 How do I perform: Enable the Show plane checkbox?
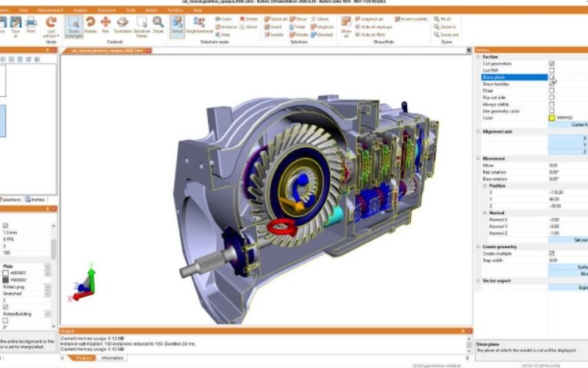point(552,77)
